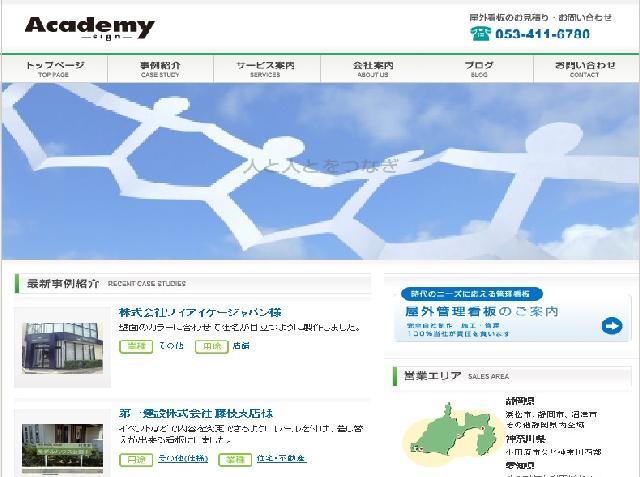Click the paper people sky hero image
The image size is (640, 477).
[x=320, y=171]
